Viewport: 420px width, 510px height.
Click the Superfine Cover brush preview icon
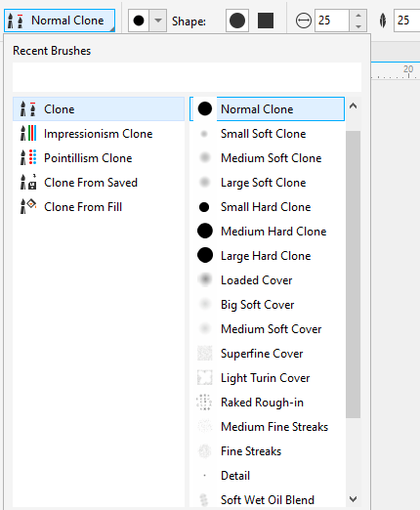pyautogui.click(x=205, y=353)
